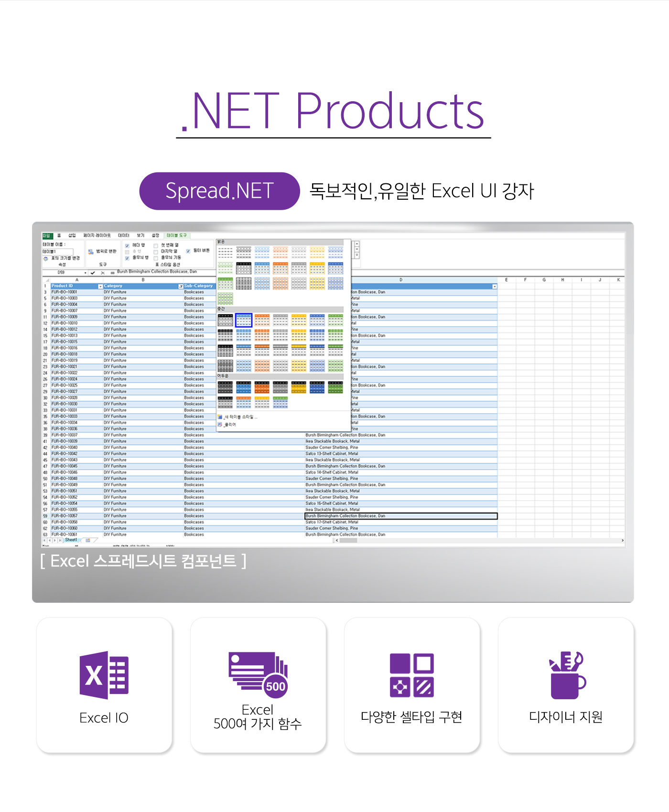The image size is (669, 812).
Task: Enable the 줄무늬 기둥 checkbox
Action: point(156,258)
